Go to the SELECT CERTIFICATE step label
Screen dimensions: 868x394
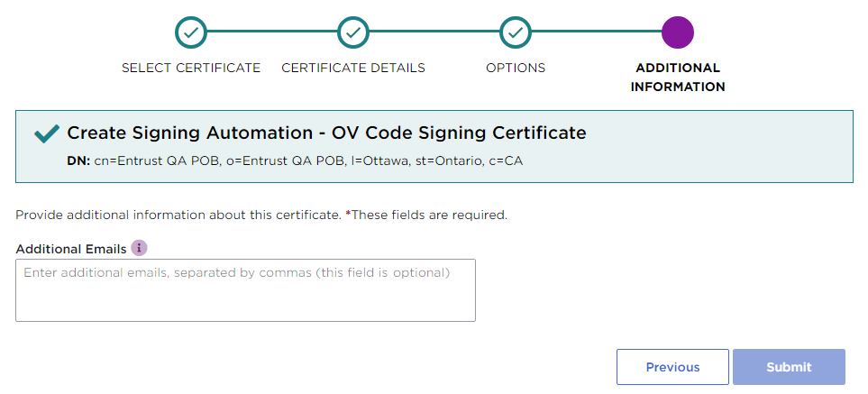191,68
